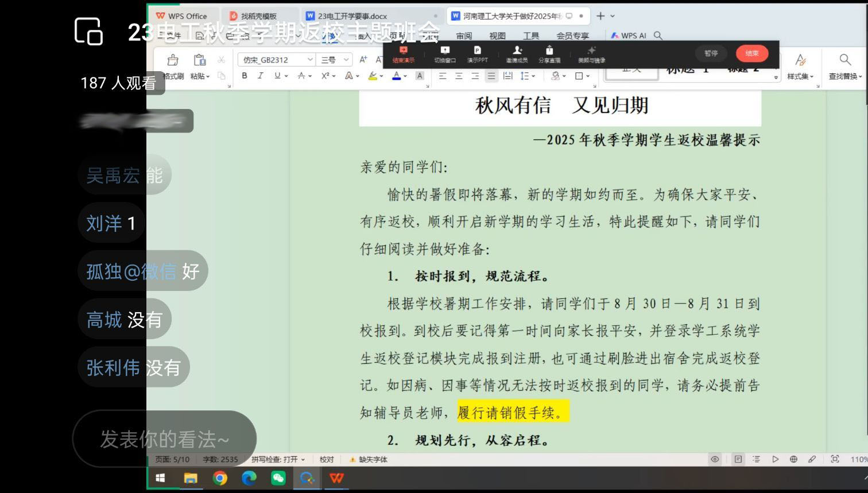868x493 pixels.
Task: Click the center align paragraph icon
Action: coord(459,76)
